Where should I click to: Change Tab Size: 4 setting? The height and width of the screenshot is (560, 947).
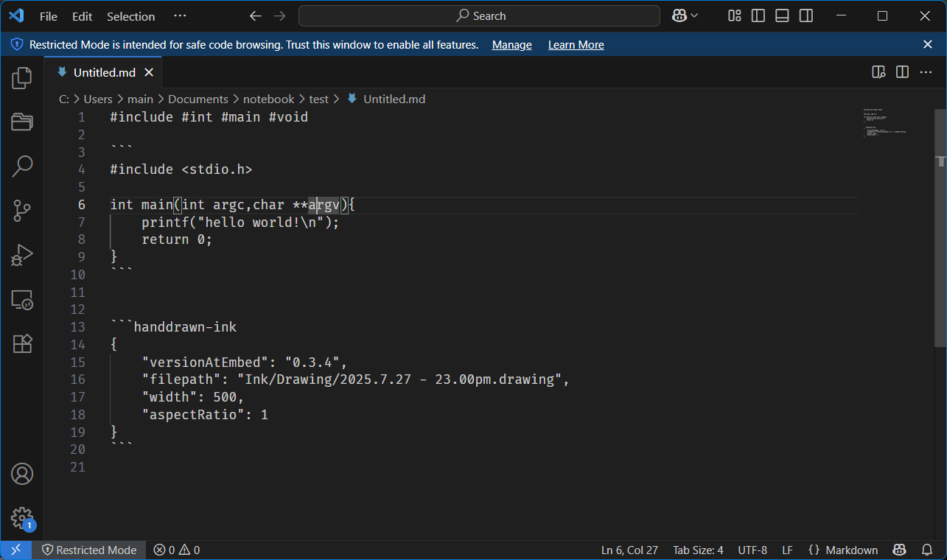pyautogui.click(x=698, y=550)
